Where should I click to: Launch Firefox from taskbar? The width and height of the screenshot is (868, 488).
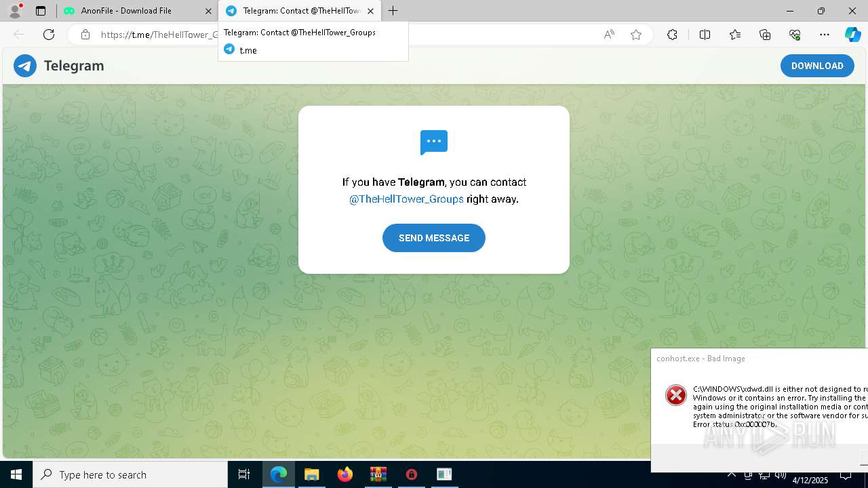tap(345, 474)
